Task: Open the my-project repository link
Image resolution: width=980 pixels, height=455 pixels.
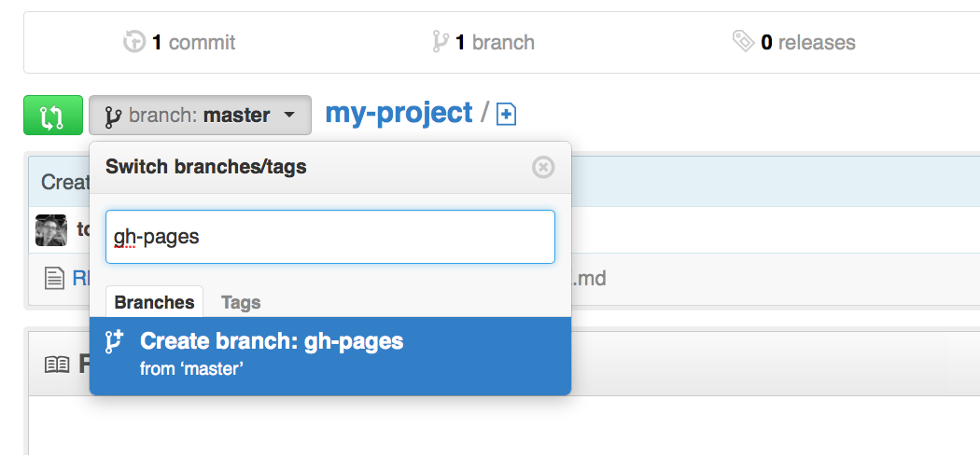Action: click(399, 113)
